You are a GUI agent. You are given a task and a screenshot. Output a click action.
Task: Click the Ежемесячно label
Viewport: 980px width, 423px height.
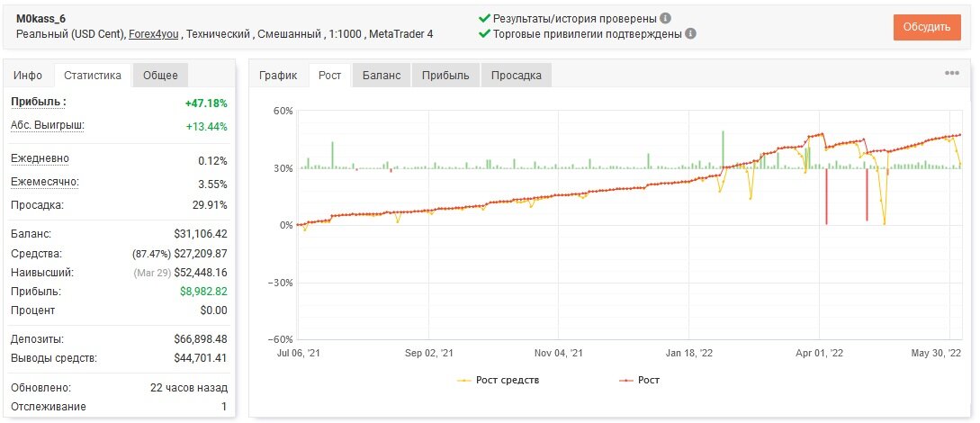point(45,183)
